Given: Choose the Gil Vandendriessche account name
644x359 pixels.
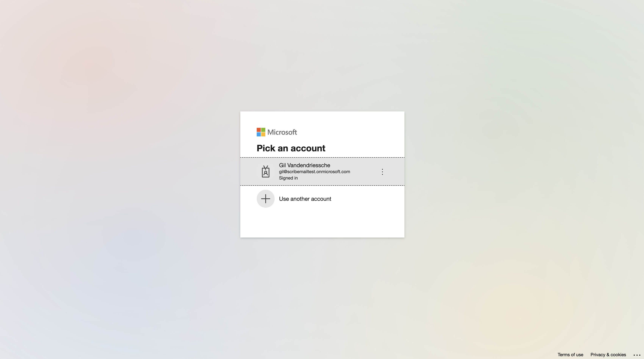Looking at the screenshot, I should click(304, 165).
